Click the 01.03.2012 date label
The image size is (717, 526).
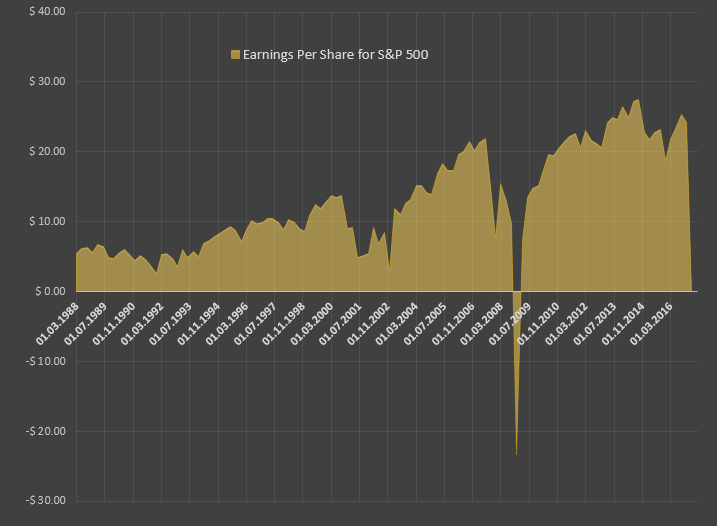[x=566, y=323]
